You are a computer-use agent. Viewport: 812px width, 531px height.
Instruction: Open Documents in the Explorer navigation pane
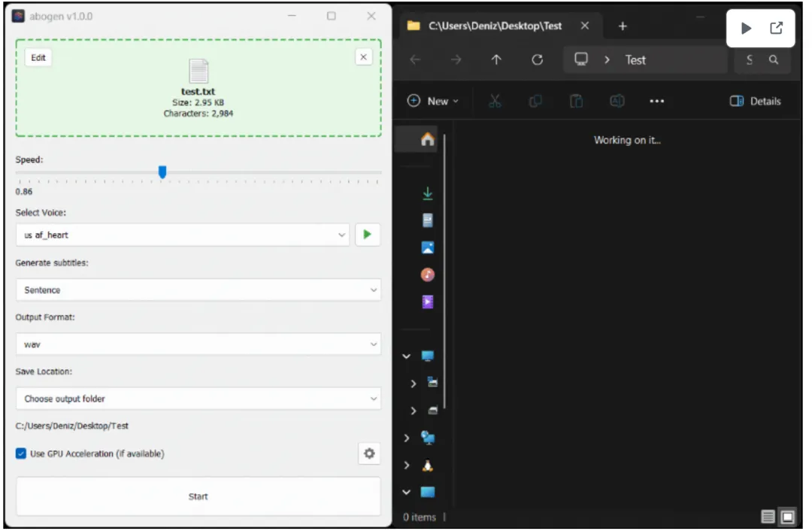[427, 220]
